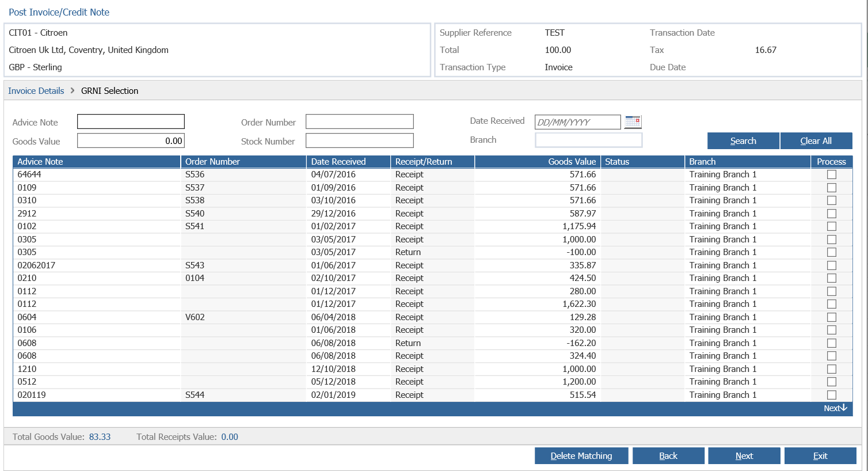Click the Back button
The image size is (868, 471).
[668, 455]
